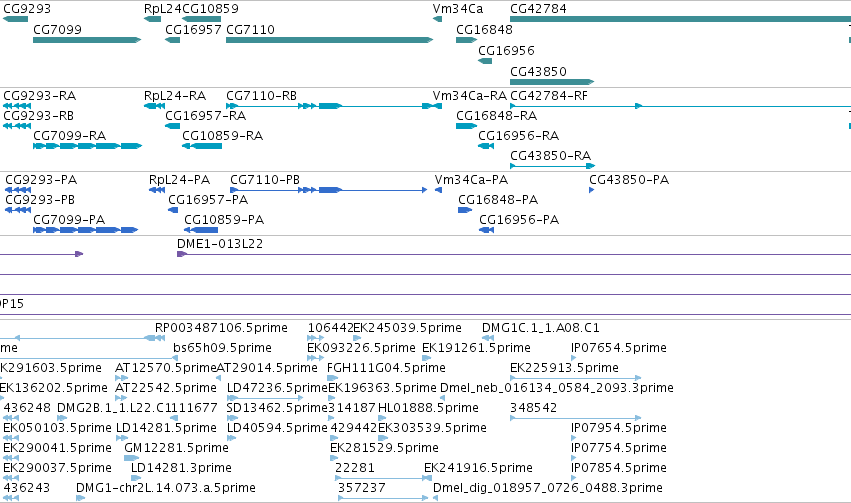Click EST EK281529.5prime label
This screenshot has height=503, width=851.
[385, 448]
